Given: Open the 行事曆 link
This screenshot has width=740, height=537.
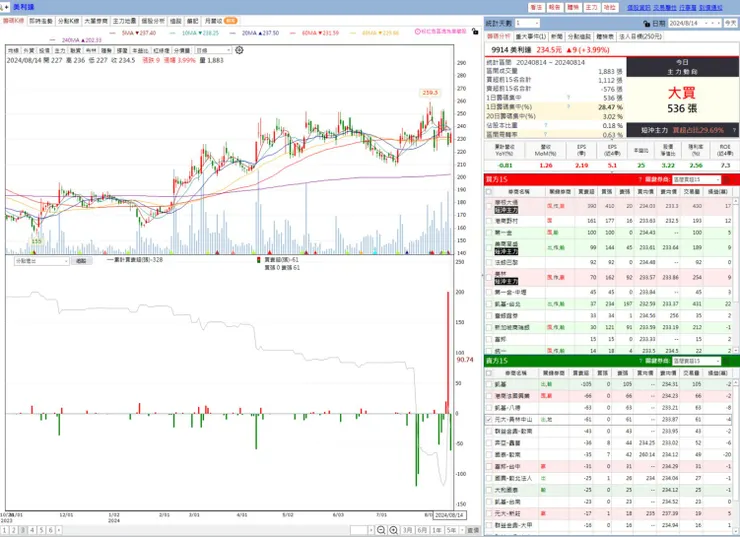Looking at the screenshot, I should (x=688, y=8).
